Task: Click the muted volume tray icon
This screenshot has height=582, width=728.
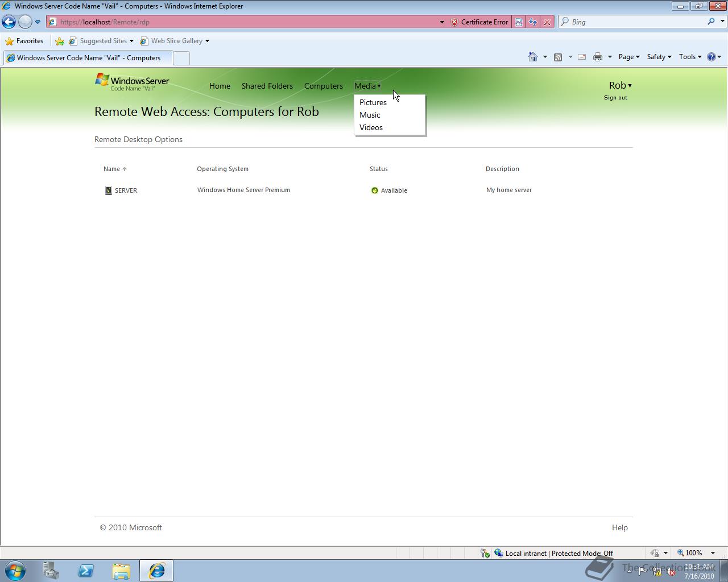Action: tap(671, 572)
